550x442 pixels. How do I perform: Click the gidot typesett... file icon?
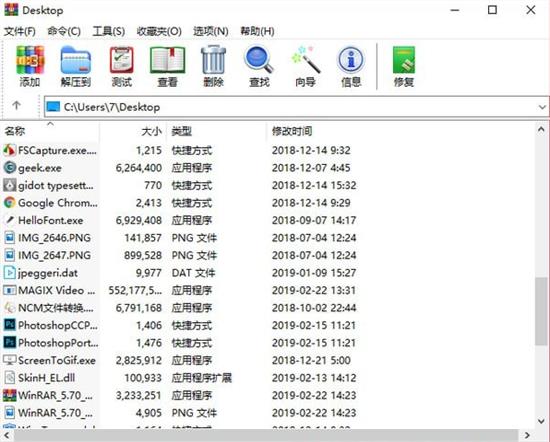pyautogui.click(x=9, y=185)
